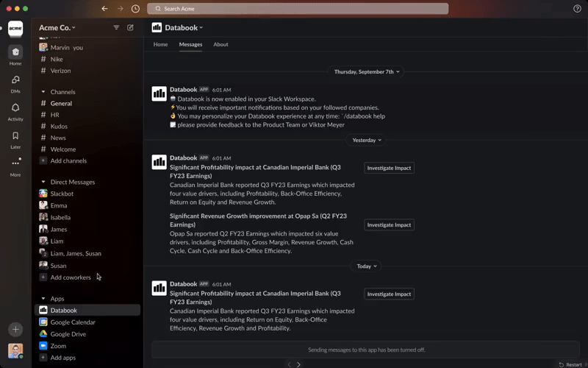Click the Search Acme field
The width and height of the screenshot is (588, 368).
coord(298,9)
